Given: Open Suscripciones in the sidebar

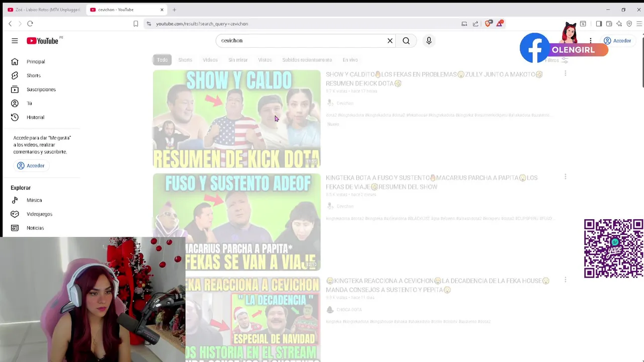Looking at the screenshot, I should coord(41,89).
